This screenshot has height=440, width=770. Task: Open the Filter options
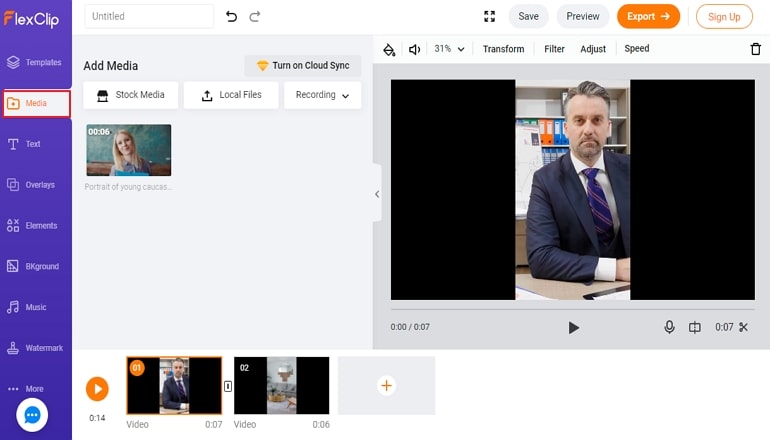point(554,49)
